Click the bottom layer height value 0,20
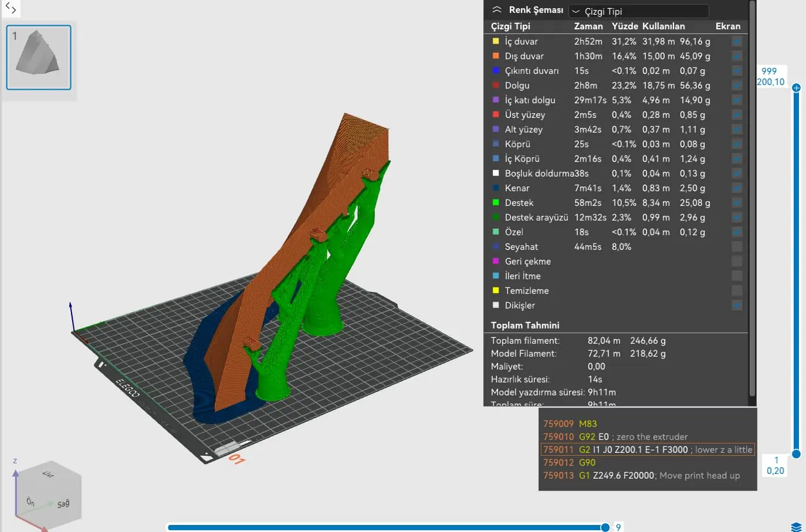 (775, 470)
